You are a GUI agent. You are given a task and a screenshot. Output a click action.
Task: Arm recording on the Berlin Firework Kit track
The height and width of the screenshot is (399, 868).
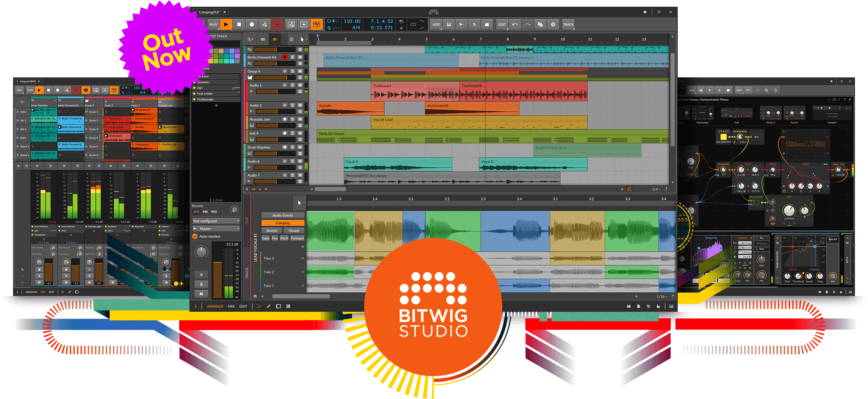pos(284,57)
